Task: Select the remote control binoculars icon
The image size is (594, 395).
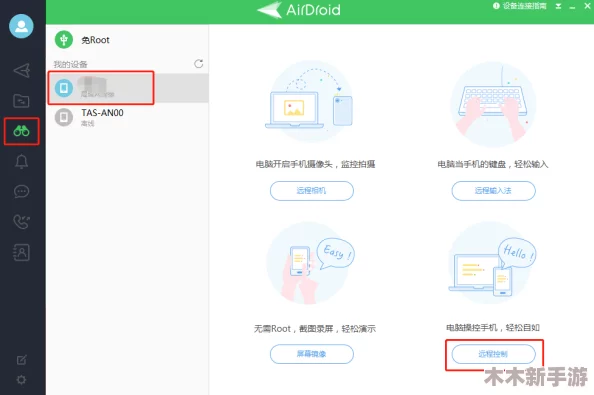Action: click(22, 131)
